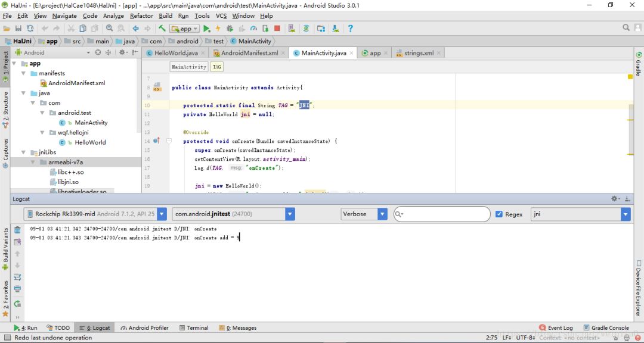
Task: Toggle the Favorites side tab
Action: click(5, 298)
